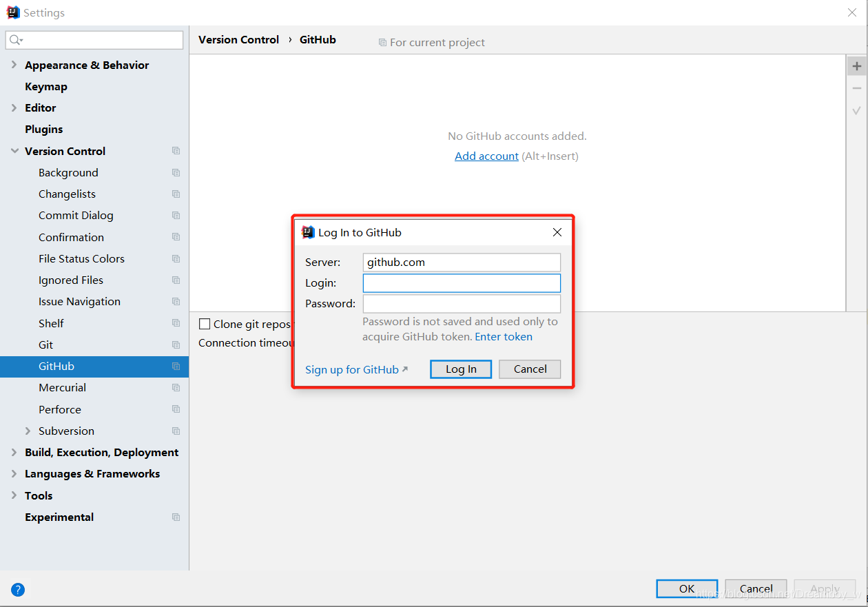868x607 pixels.
Task: Select Issue Navigation item
Action: 79,302
